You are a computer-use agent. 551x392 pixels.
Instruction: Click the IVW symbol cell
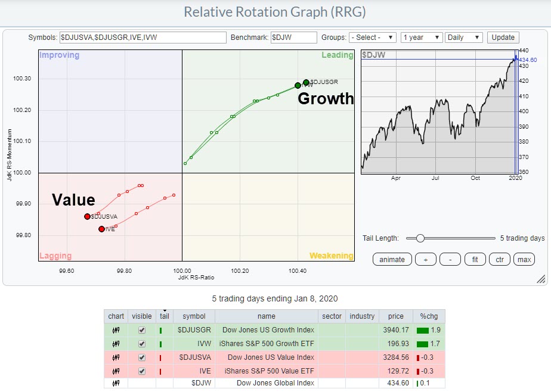pyautogui.click(x=194, y=344)
